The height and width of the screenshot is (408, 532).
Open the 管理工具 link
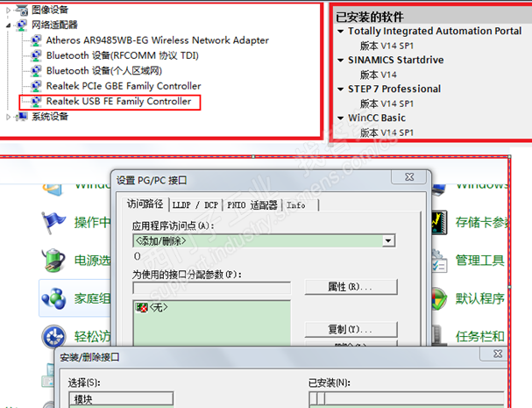coord(479,261)
